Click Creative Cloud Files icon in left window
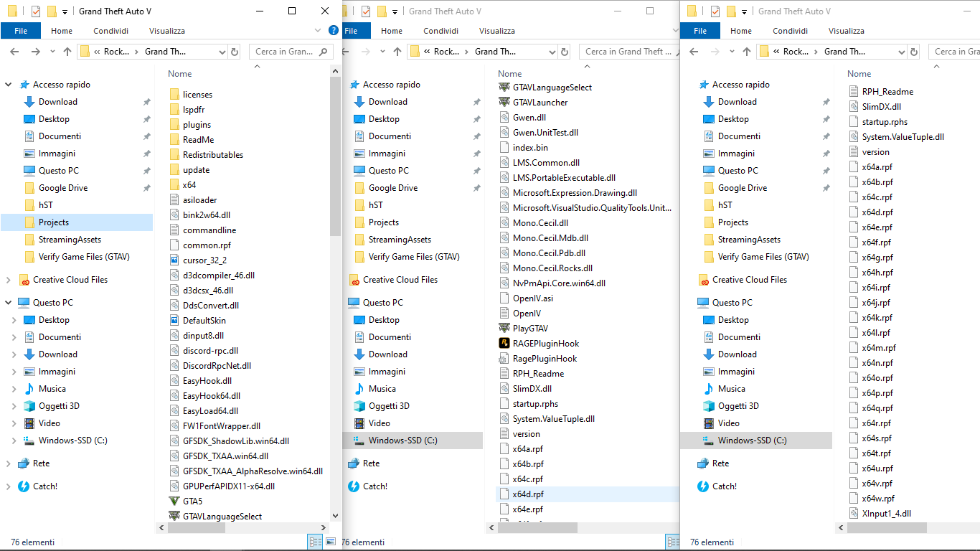The height and width of the screenshot is (551, 980). pos(24,280)
